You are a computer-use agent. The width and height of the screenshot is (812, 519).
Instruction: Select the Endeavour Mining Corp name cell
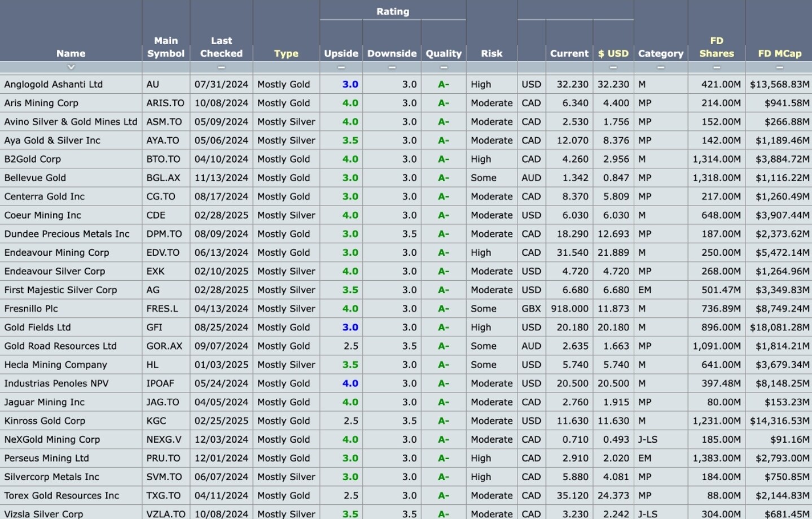point(57,252)
